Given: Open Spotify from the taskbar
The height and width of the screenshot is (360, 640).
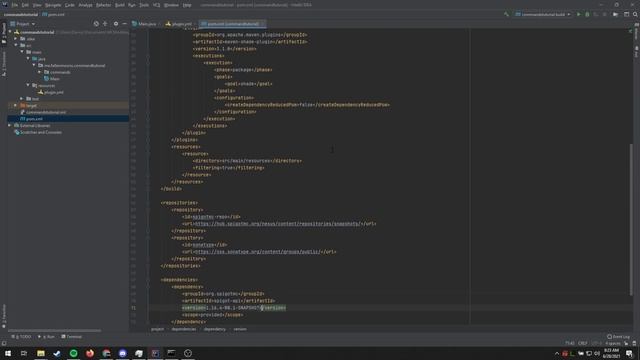Looking at the screenshot, I should point(73,353).
